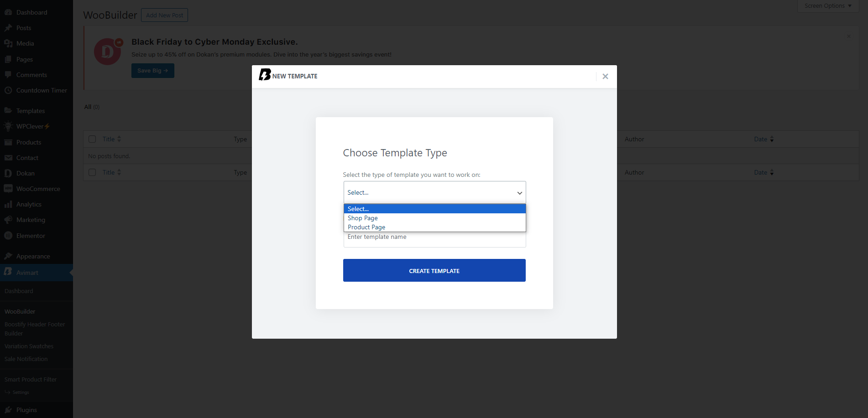Open WooBuilder submenu item
Screen dimensions: 868x418
(x=20, y=311)
